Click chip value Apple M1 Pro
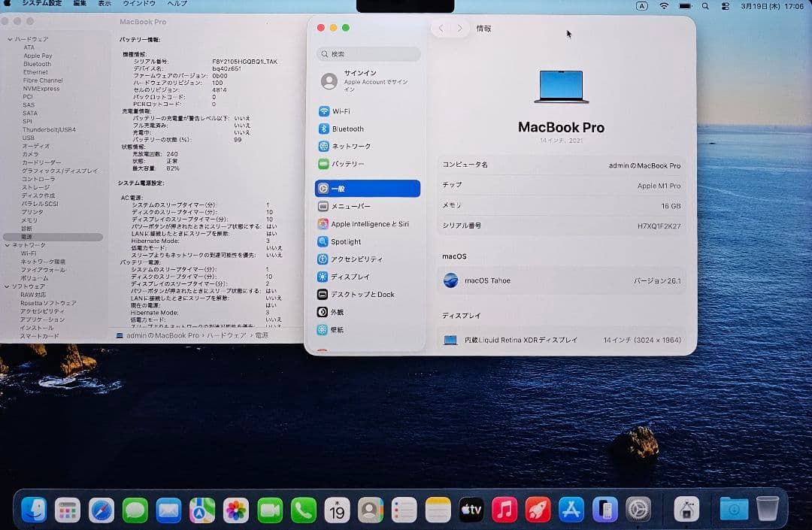Screen dimensions: 812x530 coord(659,186)
